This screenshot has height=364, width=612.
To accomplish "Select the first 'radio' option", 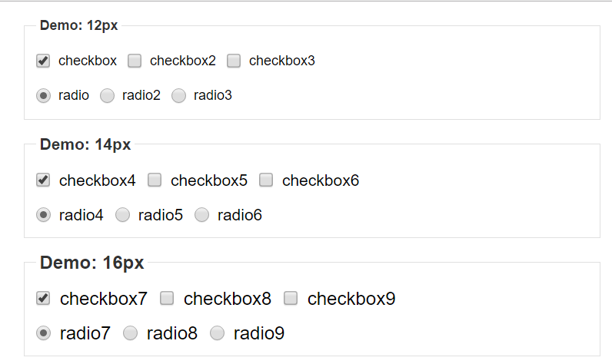I will (43, 95).
